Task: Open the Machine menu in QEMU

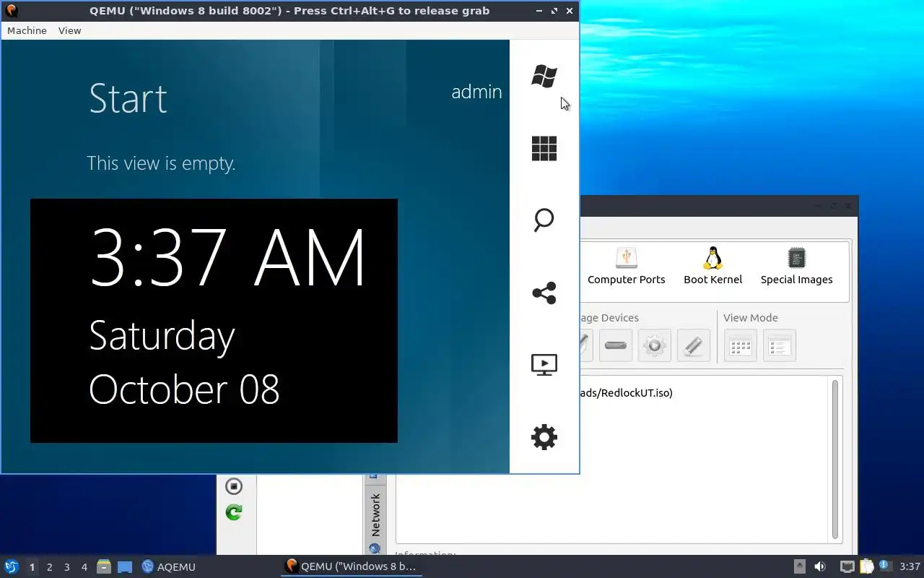Action: tap(27, 30)
